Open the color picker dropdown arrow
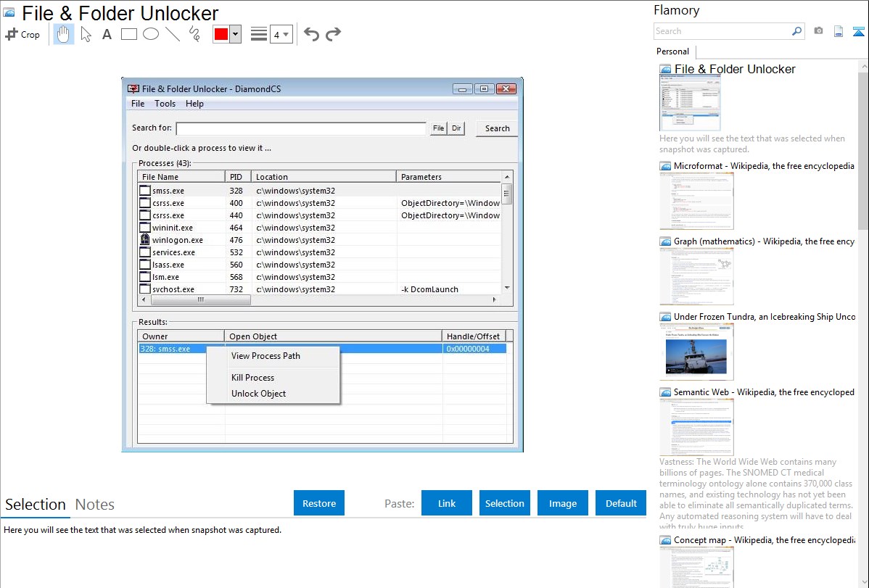 click(x=235, y=34)
